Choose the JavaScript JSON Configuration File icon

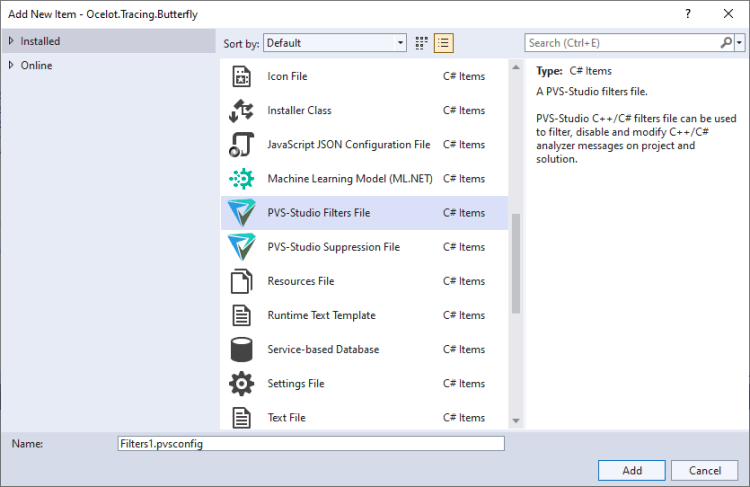(241, 145)
